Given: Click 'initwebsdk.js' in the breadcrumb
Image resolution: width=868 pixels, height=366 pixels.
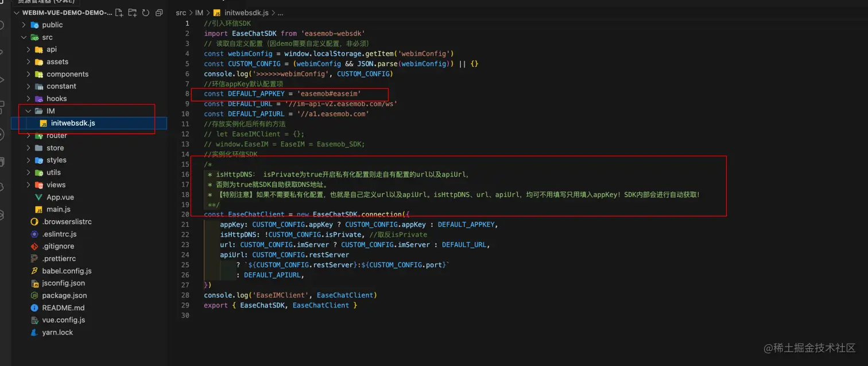Looking at the screenshot, I should [246, 13].
